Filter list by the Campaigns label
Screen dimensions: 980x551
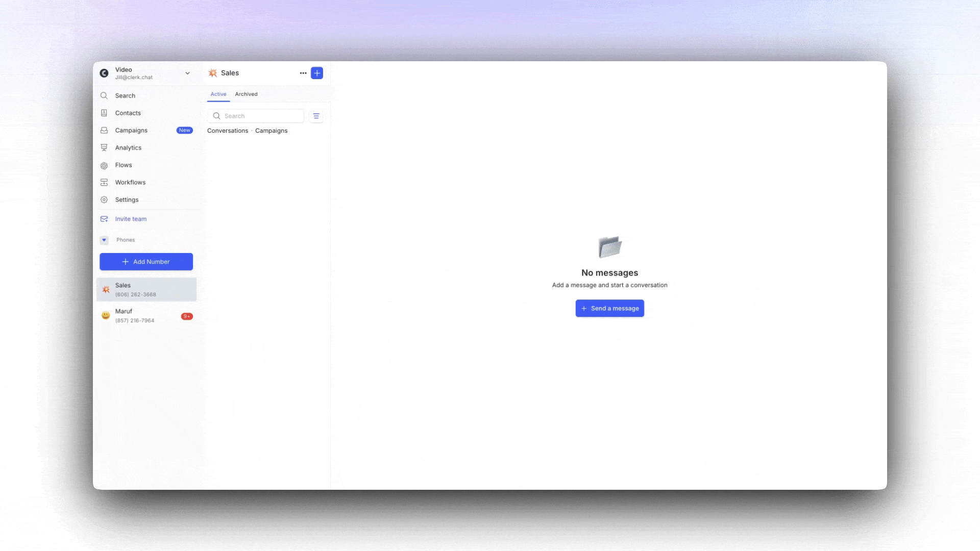coord(271,131)
